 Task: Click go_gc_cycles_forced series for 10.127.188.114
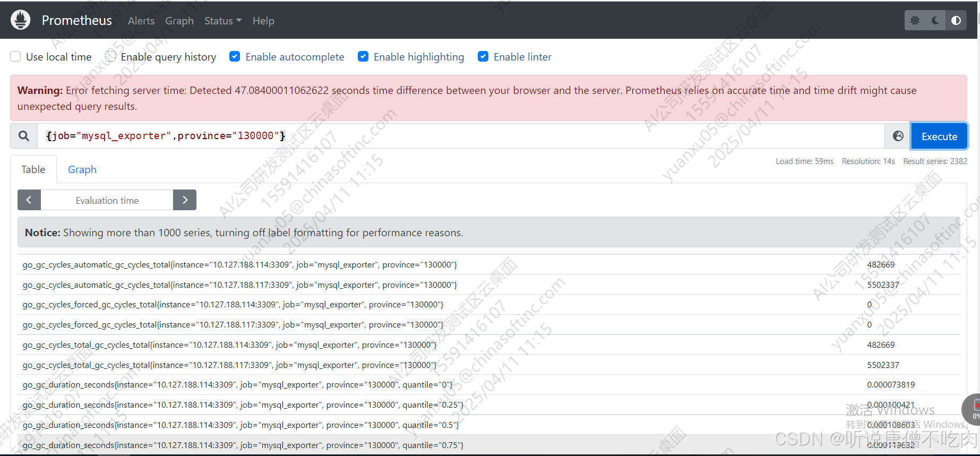pos(233,305)
